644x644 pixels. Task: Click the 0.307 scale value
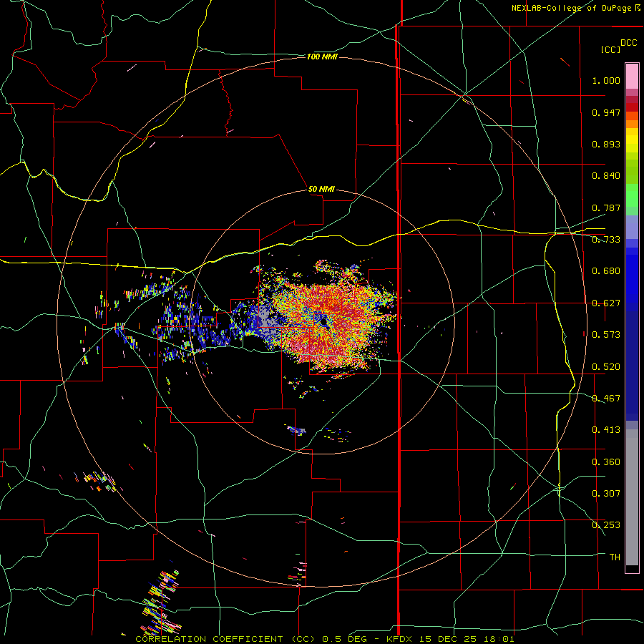click(606, 494)
